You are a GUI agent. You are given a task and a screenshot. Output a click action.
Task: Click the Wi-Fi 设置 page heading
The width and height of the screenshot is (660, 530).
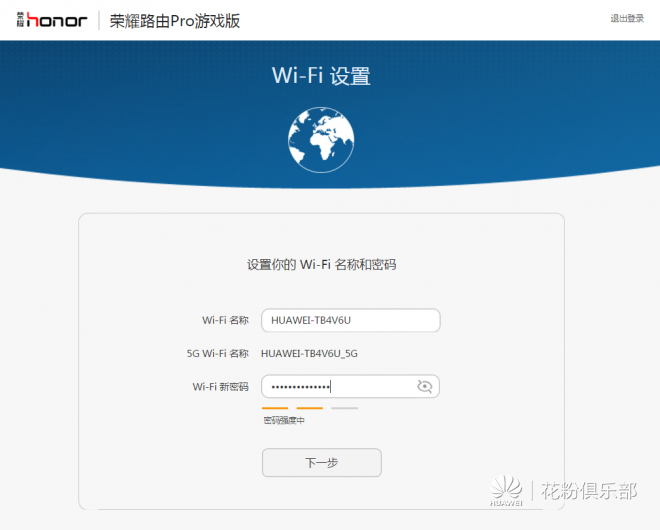click(x=321, y=76)
